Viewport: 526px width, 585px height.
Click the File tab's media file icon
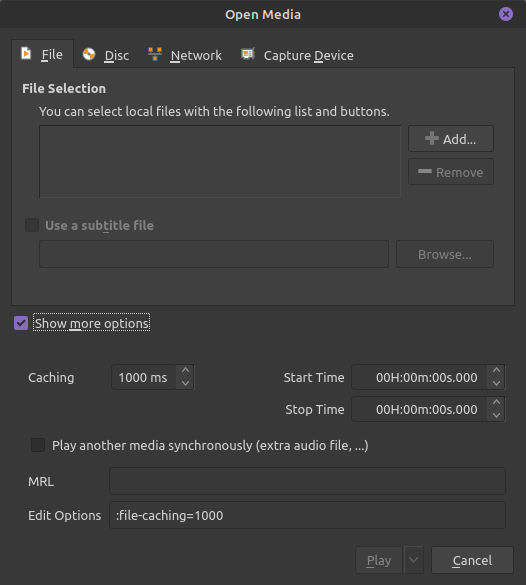coord(26,53)
